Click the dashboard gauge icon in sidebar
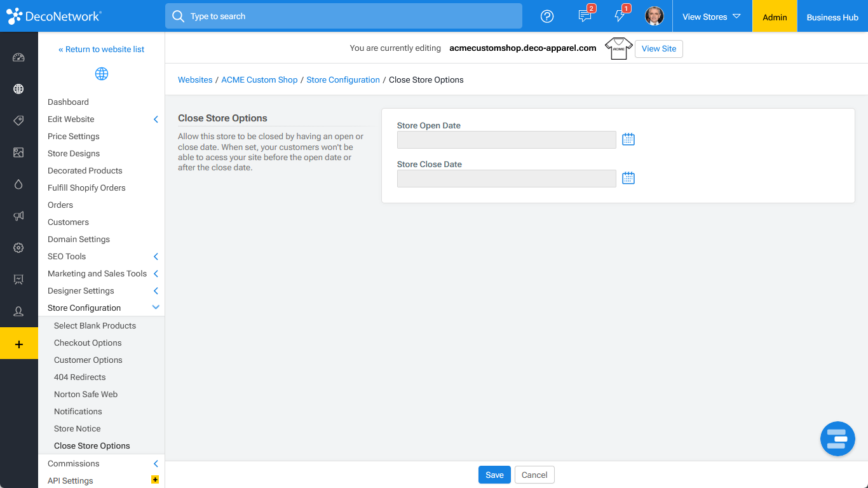 point(18,58)
